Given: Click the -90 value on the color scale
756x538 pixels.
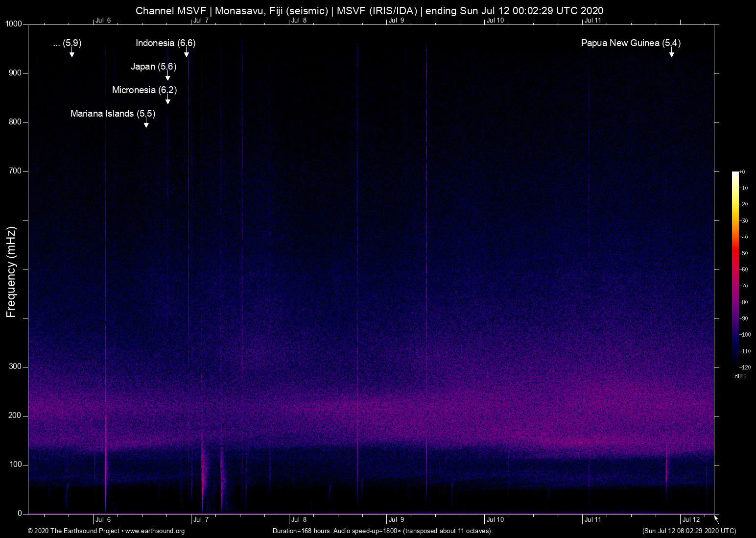Looking at the screenshot, I should 744,318.
